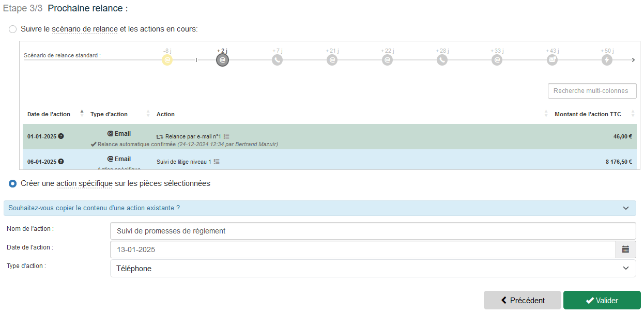Viewport: 644px width, 313px height.
Task: Expand 'Souhaitez-vous copier le contenu' panel
Action: 319,208
